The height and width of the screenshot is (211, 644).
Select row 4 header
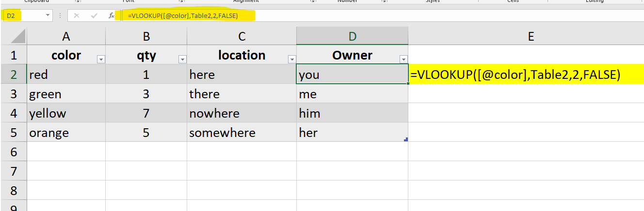coord(14,113)
